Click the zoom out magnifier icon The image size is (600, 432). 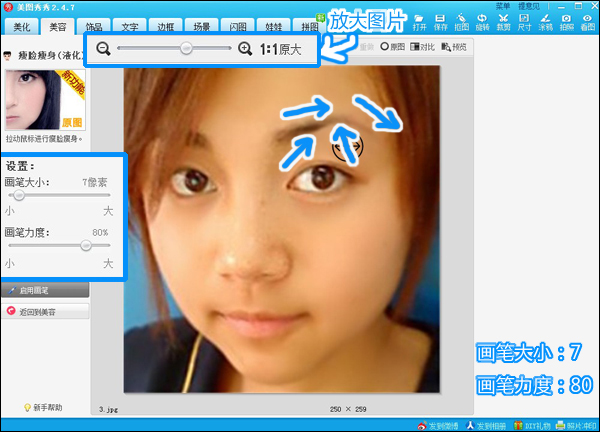coord(103,48)
